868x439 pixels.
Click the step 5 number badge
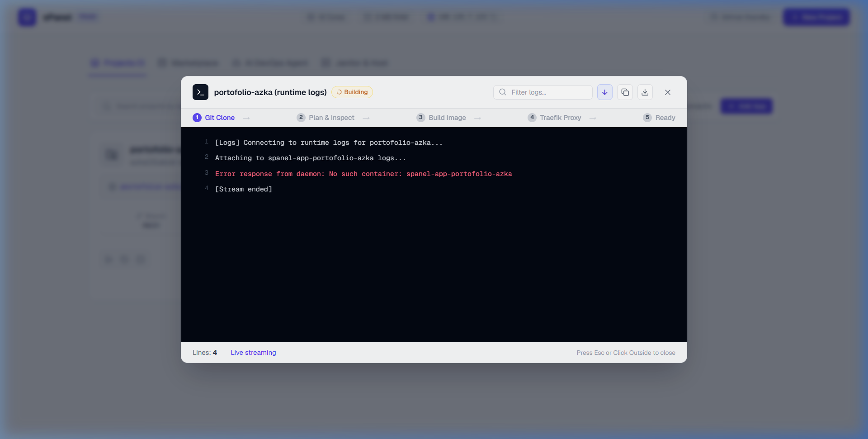647,118
